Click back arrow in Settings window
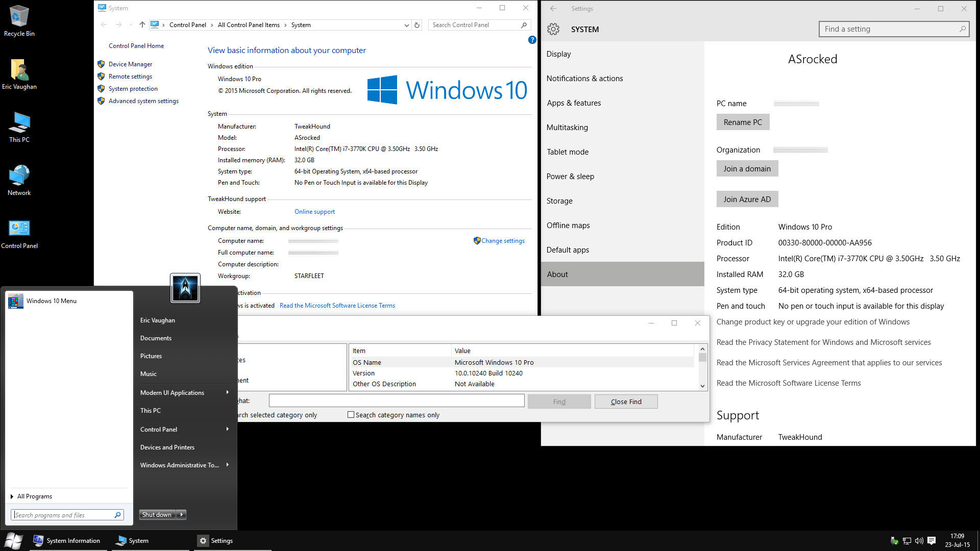The height and width of the screenshot is (551, 980). click(x=553, y=9)
